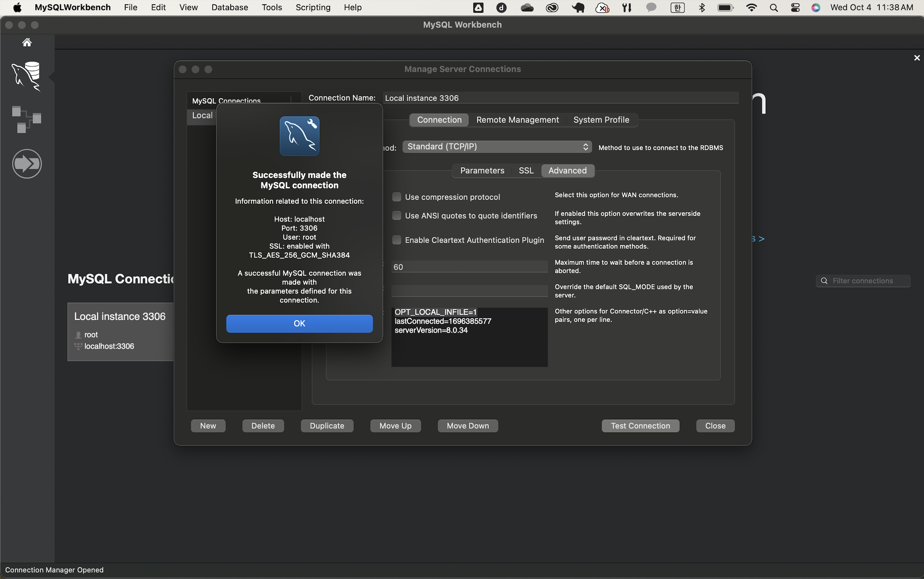This screenshot has height=579, width=924.
Task: Click the Duplicate button
Action: [327, 426]
